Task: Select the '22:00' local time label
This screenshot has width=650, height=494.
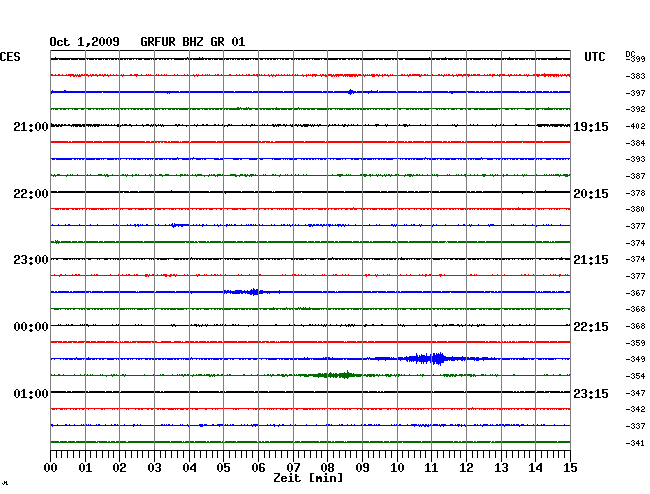Action: [31, 194]
